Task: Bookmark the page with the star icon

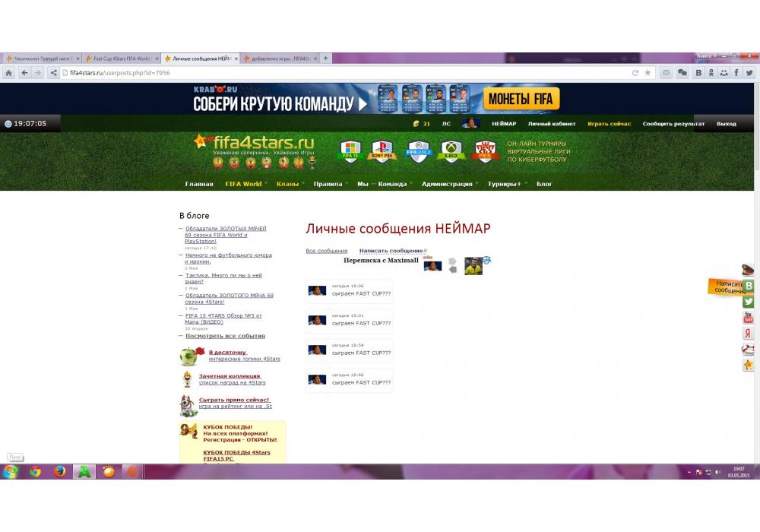Action: (648, 73)
